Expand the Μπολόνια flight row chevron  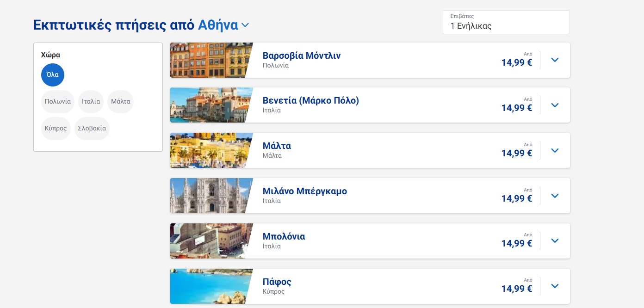[x=555, y=241]
